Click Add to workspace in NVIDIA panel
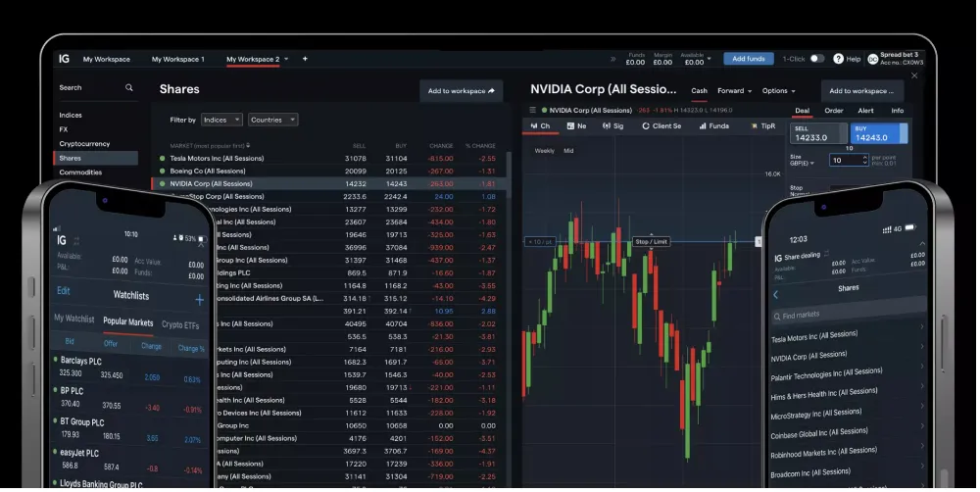 [861, 90]
